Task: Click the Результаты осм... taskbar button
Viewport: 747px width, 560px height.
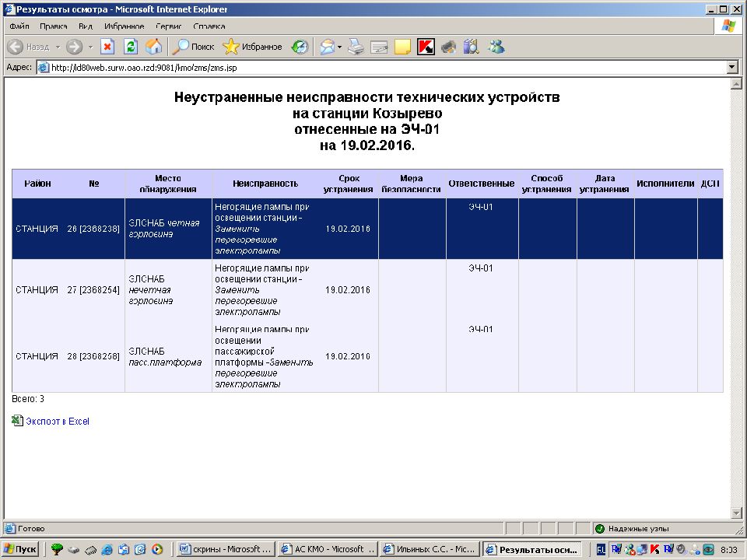Action: [x=532, y=549]
